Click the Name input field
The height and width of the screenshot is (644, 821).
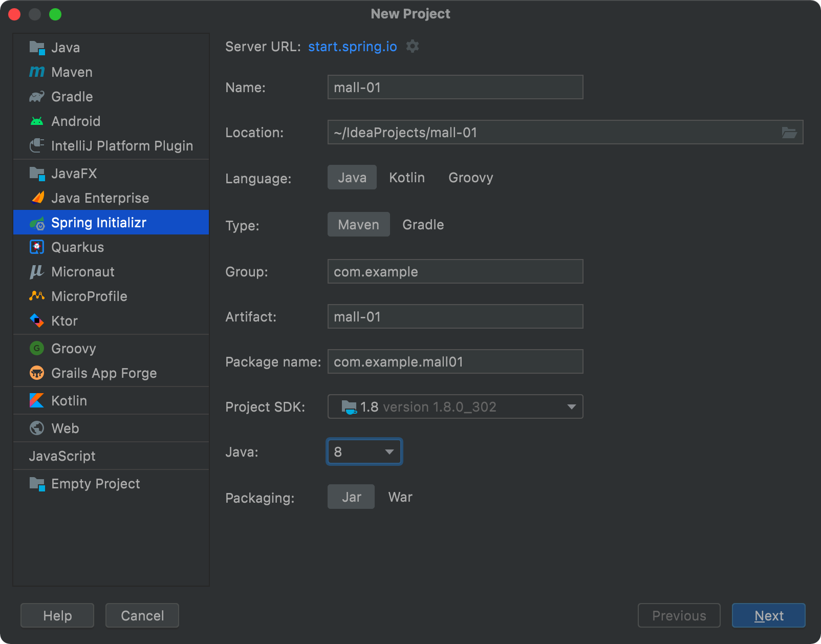tap(456, 87)
